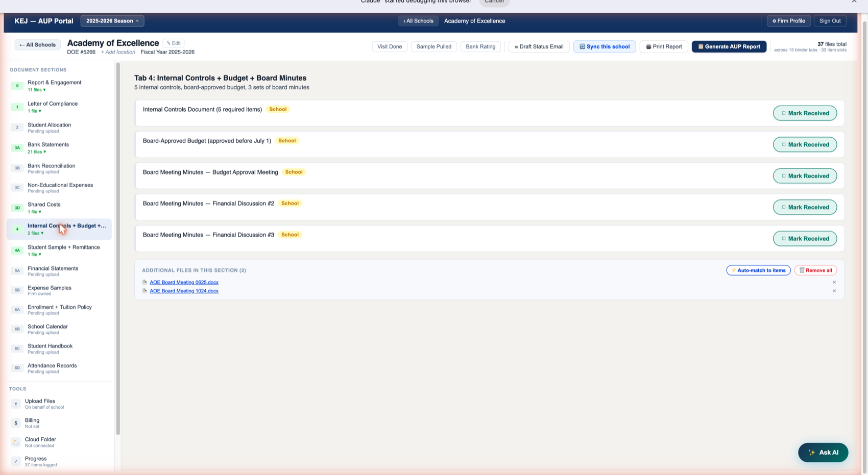Viewport: 868px width, 475px height.
Task: Mark Internal Controls Document as received
Action: 805,113
